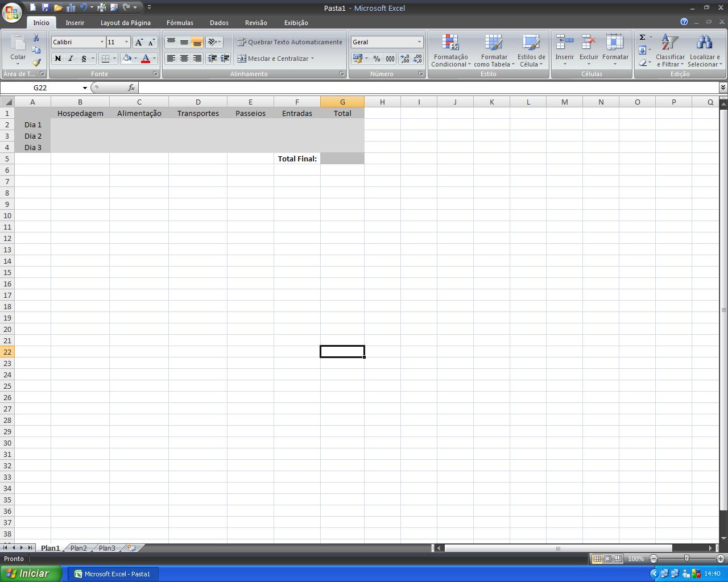Open Name Box dropdown arrow
The width and height of the screenshot is (728, 582).
tap(85, 88)
